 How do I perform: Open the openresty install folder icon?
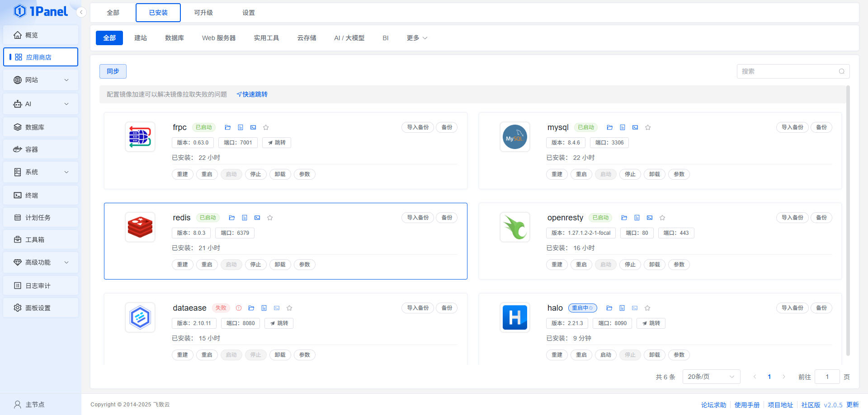pyautogui.click(x=624, y=218)
